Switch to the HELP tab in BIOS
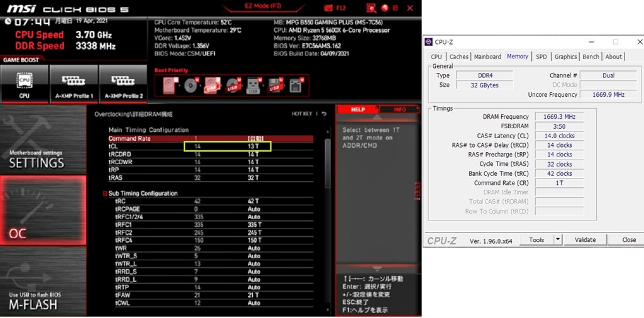Screen dimensions: 644x318 (x=357, y=109)
